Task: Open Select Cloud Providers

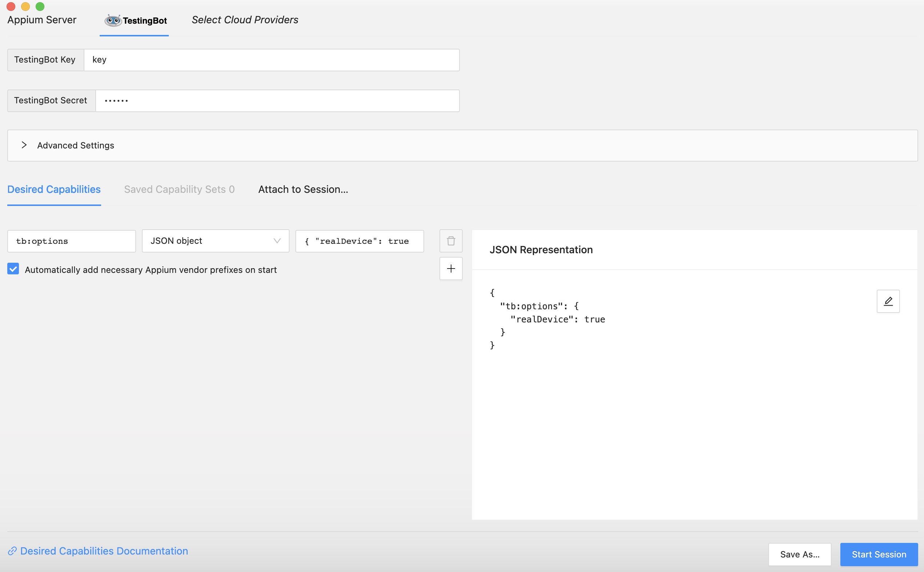Action: click(245, 20)
